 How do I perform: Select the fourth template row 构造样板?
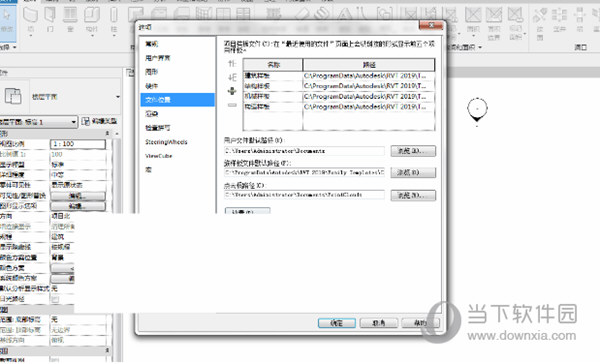coord(339,107)
